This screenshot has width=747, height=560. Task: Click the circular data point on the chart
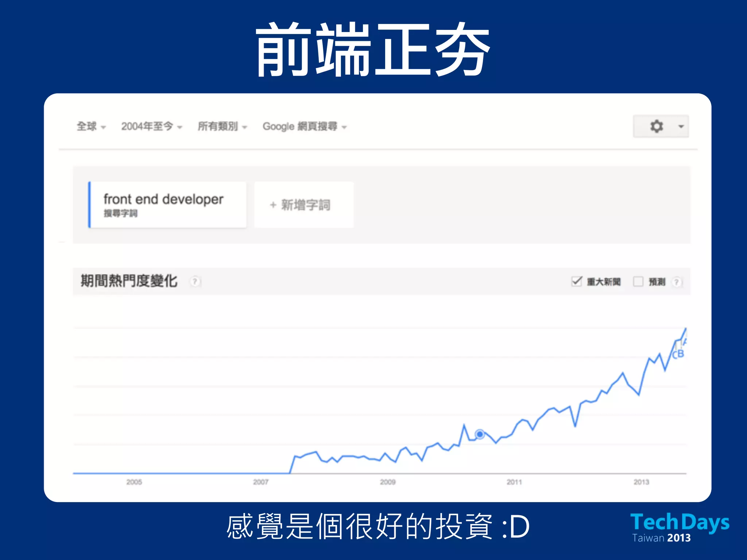480,434
